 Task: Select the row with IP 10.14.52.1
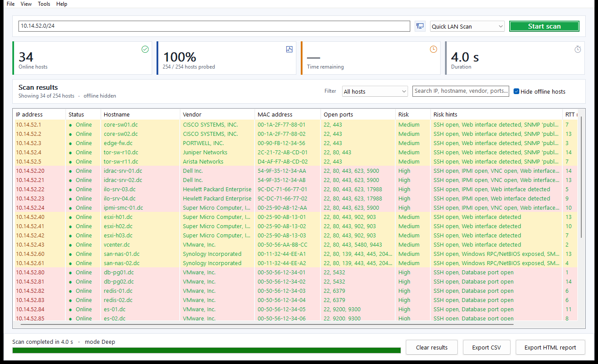coord(297,125)
